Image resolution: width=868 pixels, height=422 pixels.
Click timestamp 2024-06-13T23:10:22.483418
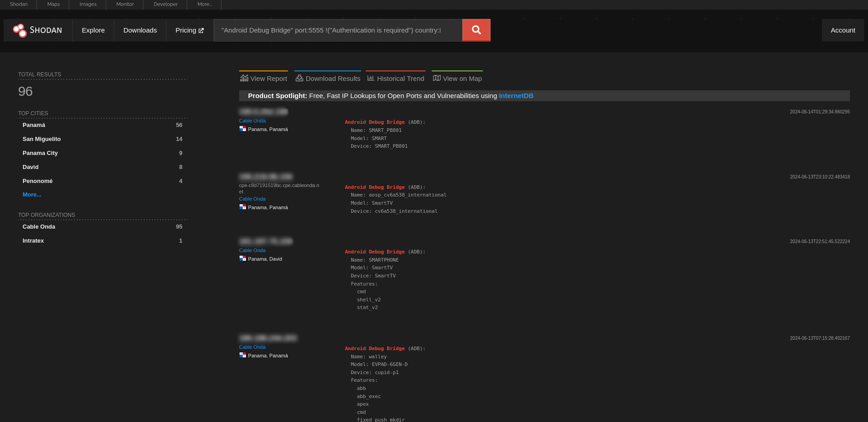(x=820, y=177)
